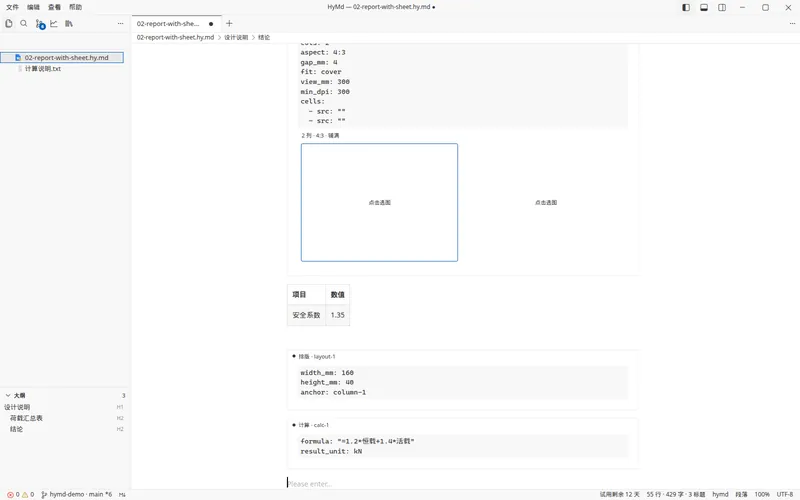Open source control icon with badge

[40, 24]
